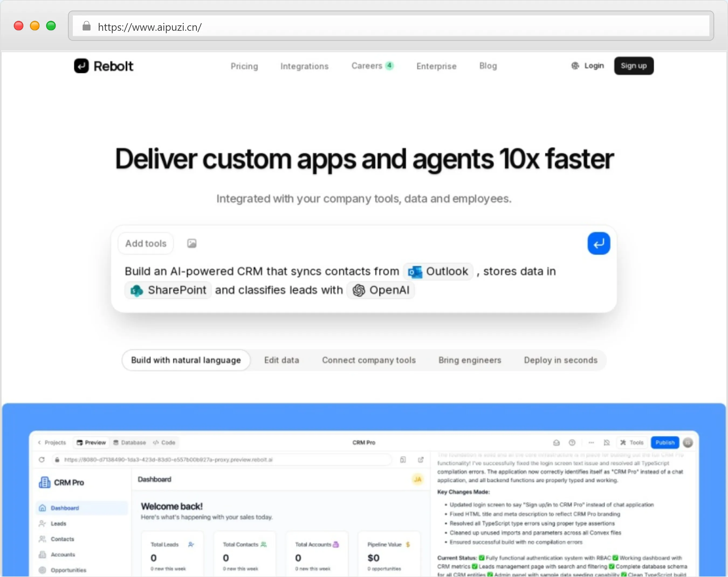The width and height of the screenshot is (728, 577).
Task: Click the Add tools button
Action: 146,243
